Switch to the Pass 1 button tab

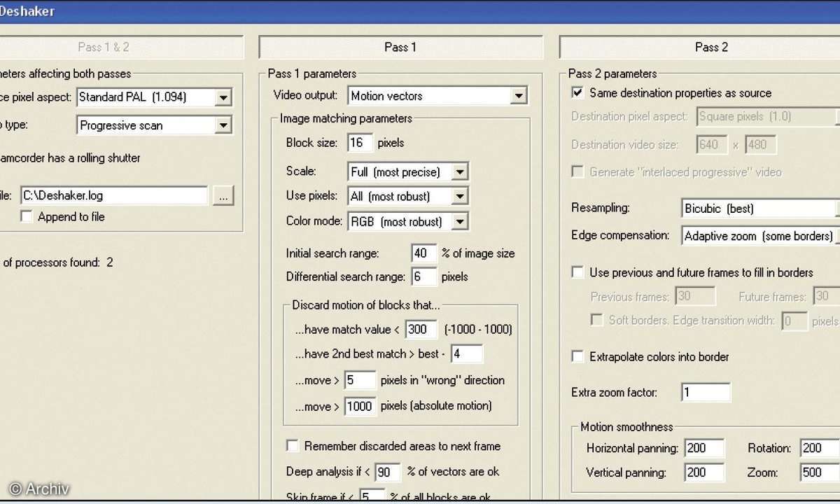point(400,47)
